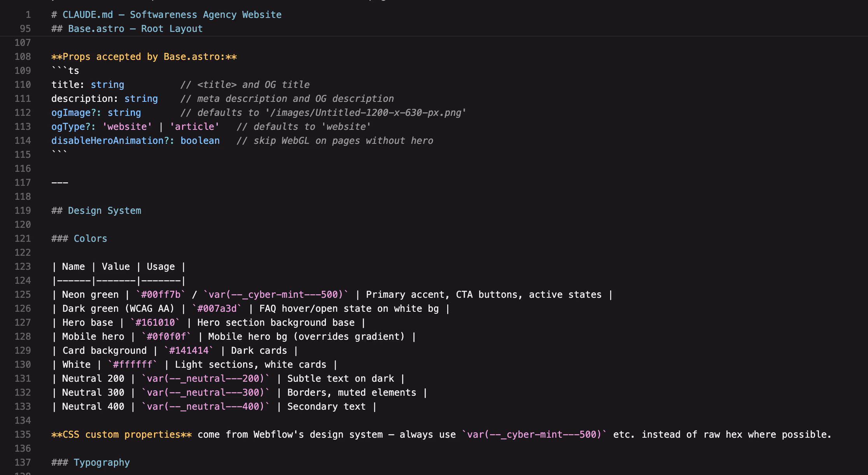Click hex value '#161010' in Hero base row
Viewport: 868px width, 475px height.
tap(155, 323)
